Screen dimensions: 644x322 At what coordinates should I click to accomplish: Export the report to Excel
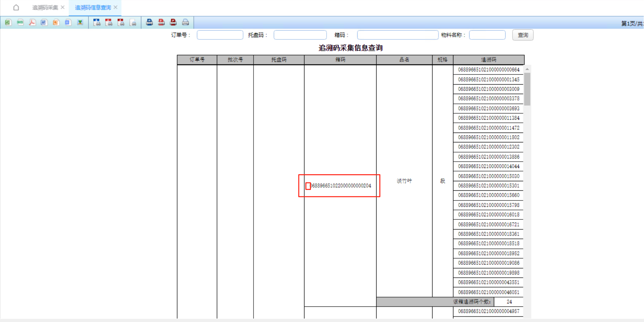[8, 22]
